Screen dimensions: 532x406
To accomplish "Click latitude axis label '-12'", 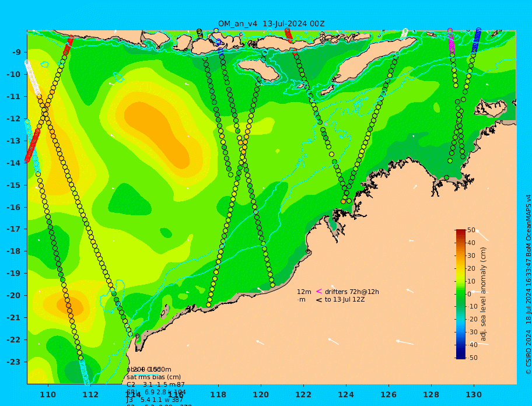I will (x=13, y=119).
